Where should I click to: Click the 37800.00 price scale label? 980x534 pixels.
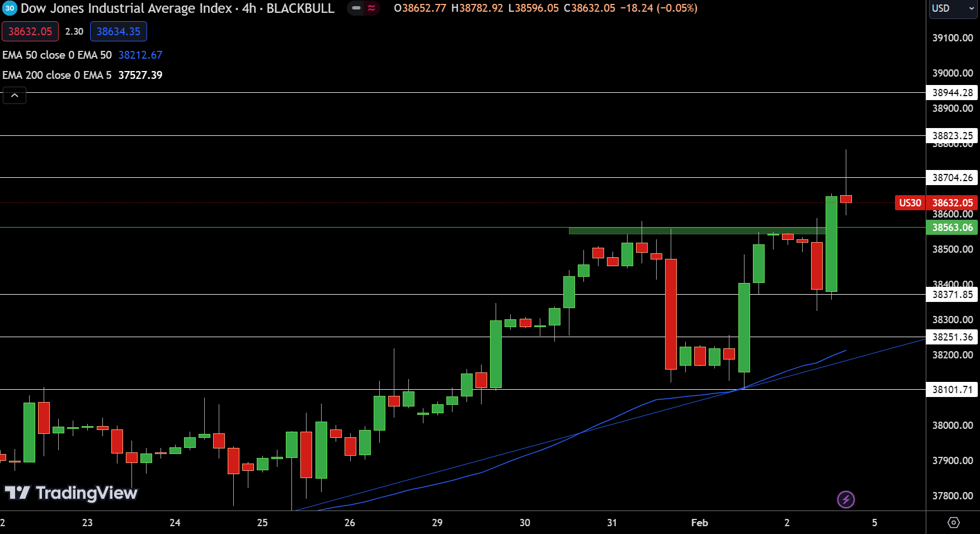pyautogui.click(x=953, y=496)
